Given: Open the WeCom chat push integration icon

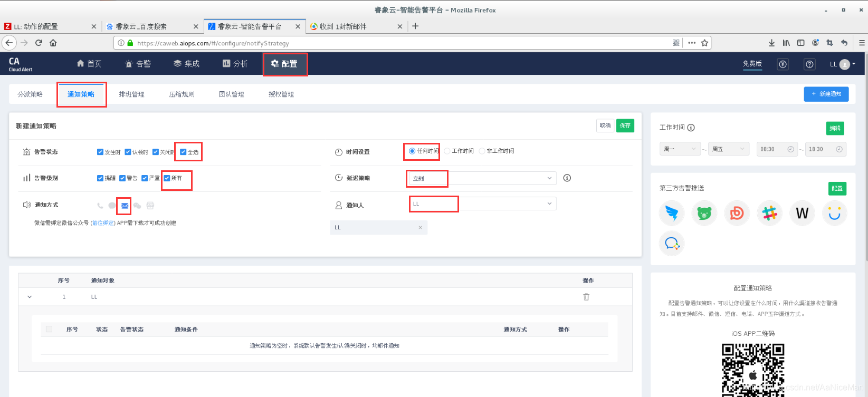Looking at the screenshot, I should [x=672, y=243].
